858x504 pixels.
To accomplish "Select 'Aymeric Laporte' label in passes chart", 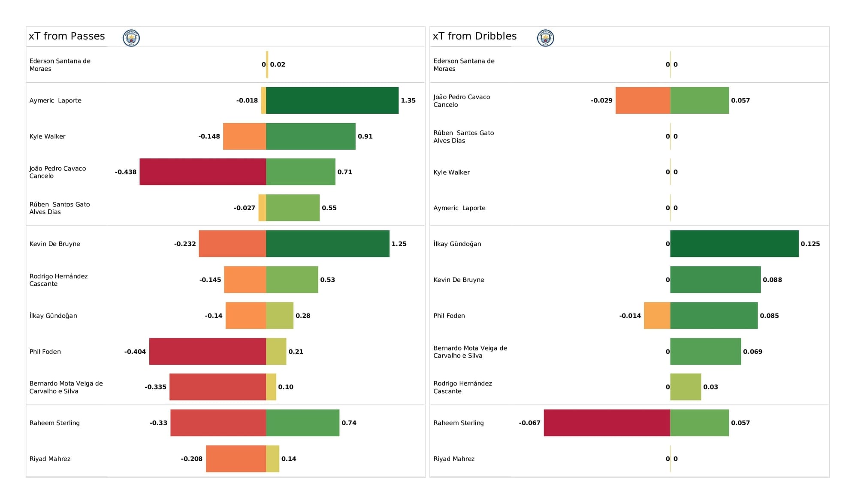I will [x=55, y=100].
